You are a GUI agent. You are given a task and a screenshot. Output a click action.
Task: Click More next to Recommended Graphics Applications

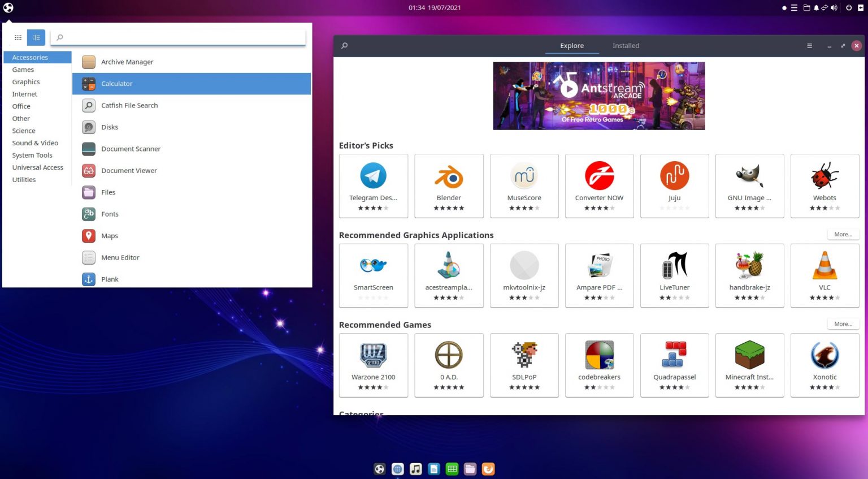(843, 234)
